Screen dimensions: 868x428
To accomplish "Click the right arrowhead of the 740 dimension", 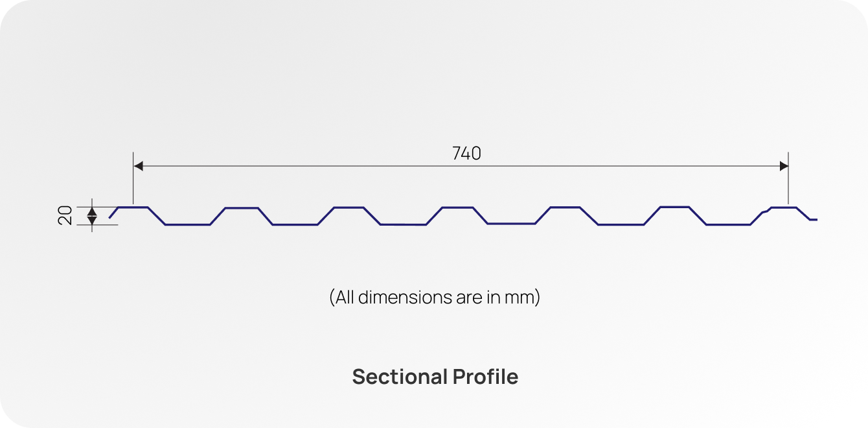I will point(784,166).
